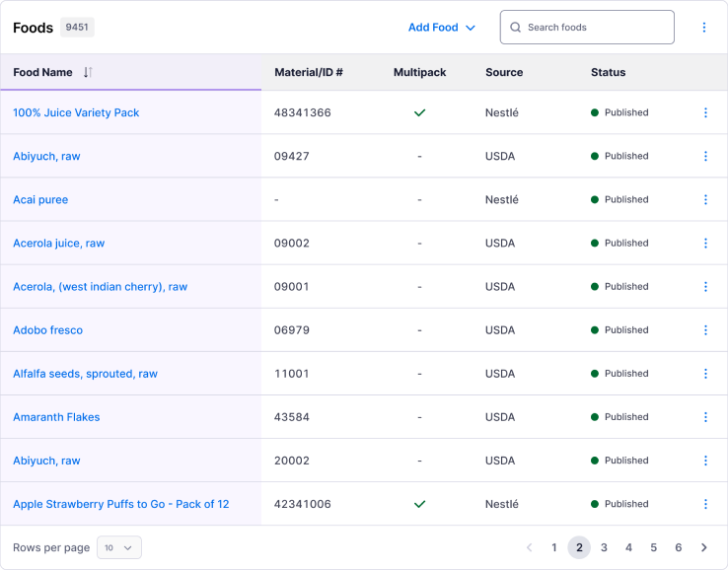
Task: Open row actions for Amaranth Flakes
Action: click(x=705, y=417)
